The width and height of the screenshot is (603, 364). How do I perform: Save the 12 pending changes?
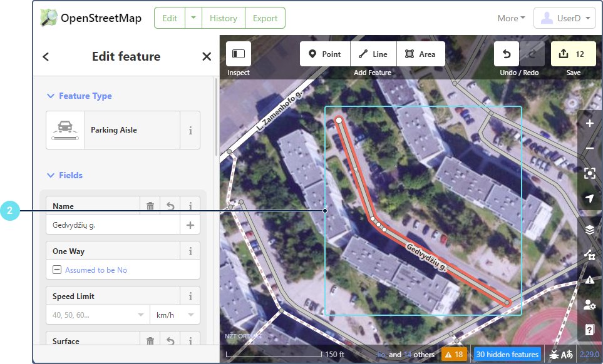[x=574, y=54]
